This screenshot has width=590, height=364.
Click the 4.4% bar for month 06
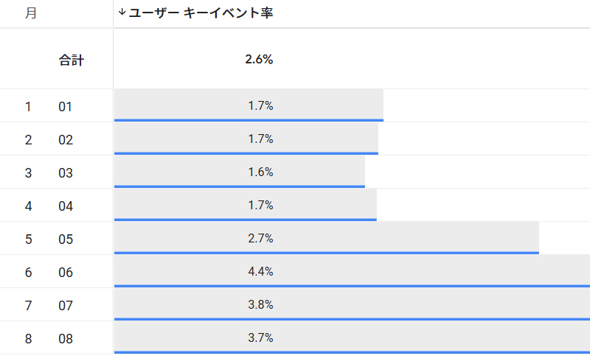(x=260, y=272)
